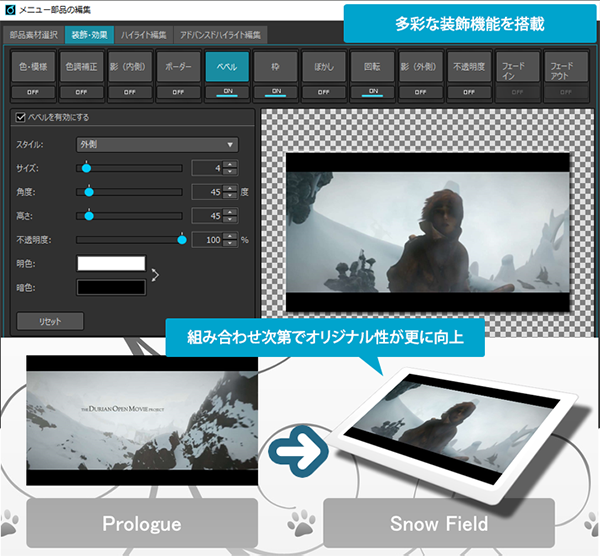Select the ベベル effect button
The width and height of the screenshot is (600, 556).
227,67
